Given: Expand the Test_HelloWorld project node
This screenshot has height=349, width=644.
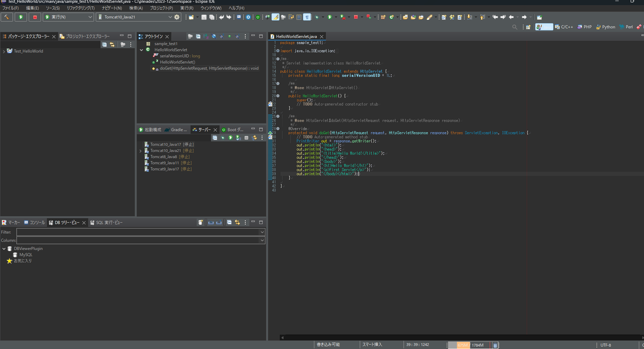Looking at the screenshot, I should coord(4,51).
